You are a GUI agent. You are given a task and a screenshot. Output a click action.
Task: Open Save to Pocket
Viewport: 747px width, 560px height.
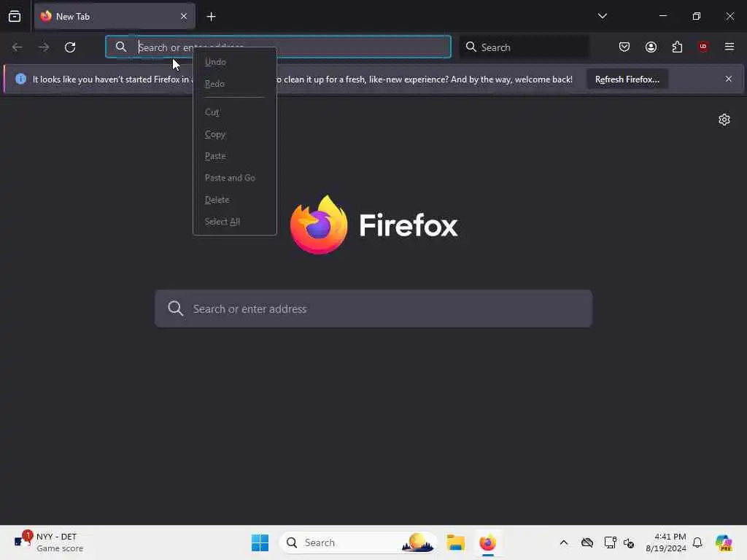624,47
